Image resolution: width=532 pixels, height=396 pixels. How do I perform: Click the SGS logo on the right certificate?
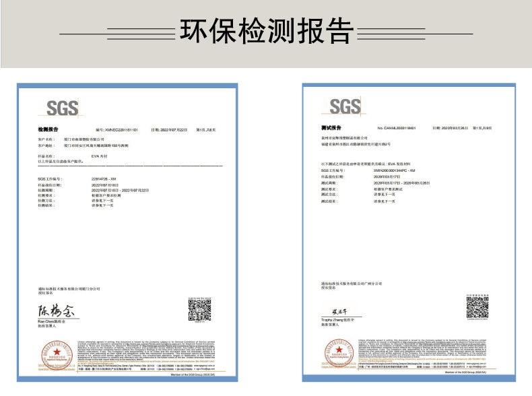[345, 106]
